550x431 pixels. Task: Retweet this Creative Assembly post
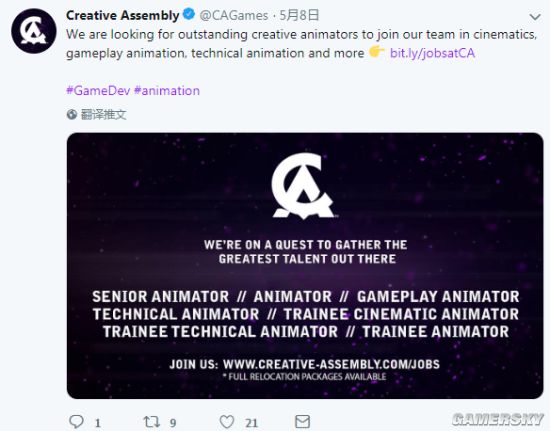coord(152,422)
